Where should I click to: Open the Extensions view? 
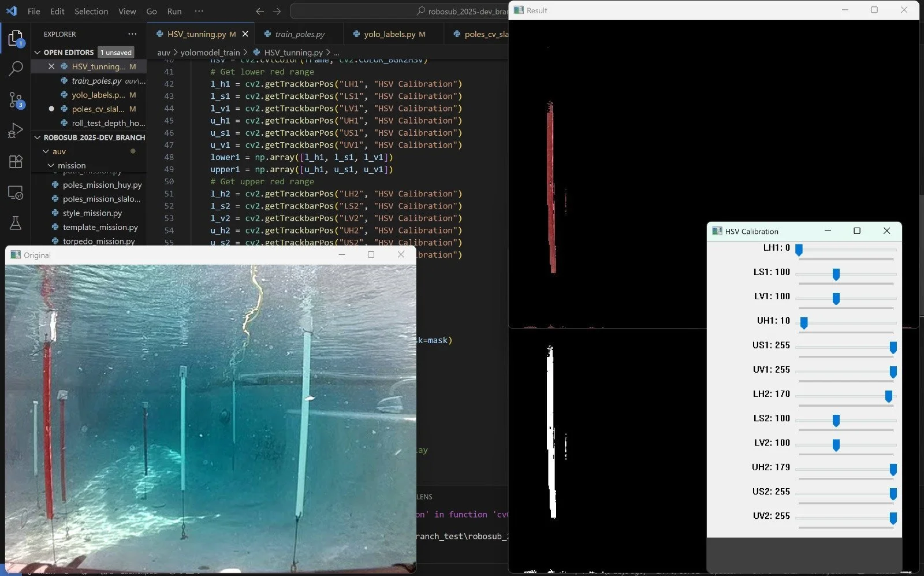pyautogui.click(x=16, y=161)
